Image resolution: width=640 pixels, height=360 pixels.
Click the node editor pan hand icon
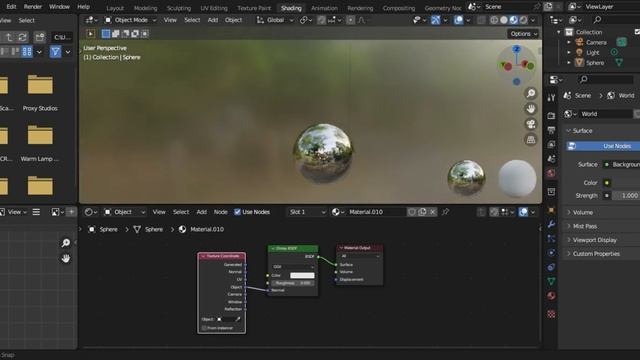click(65, 258)
